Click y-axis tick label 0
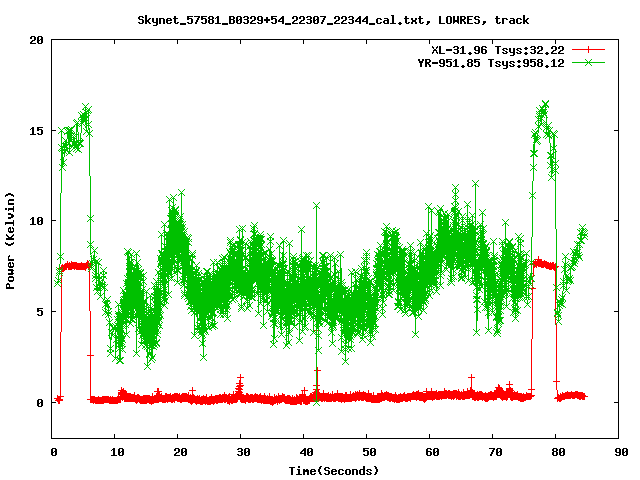Viewport: 640px width, 480px height. coord(40,403)
